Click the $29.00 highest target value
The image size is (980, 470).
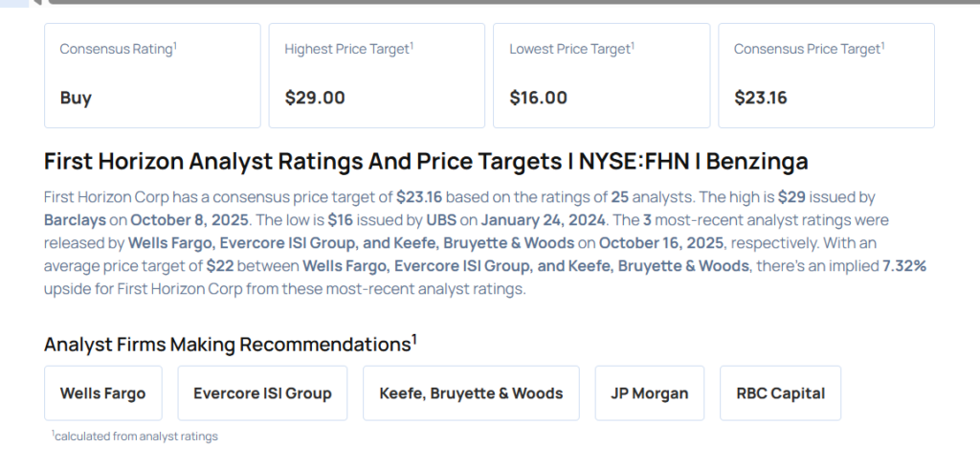[x=315, y=98]
